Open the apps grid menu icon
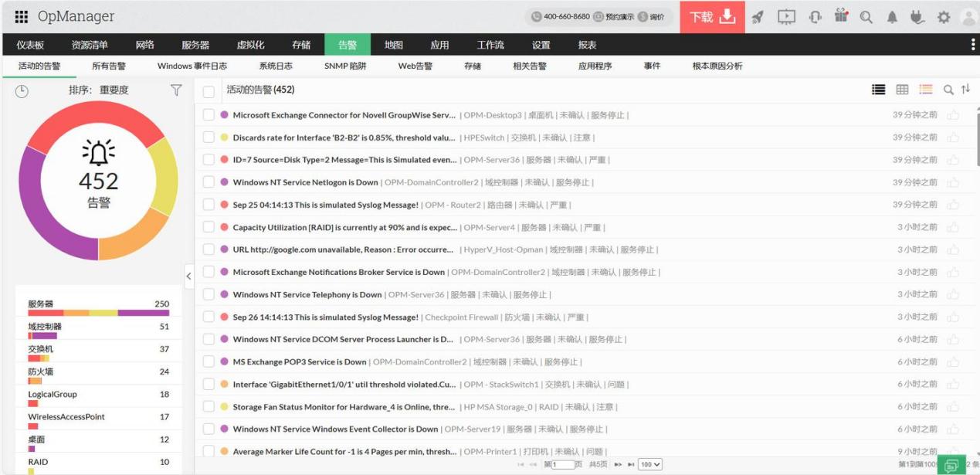 coord(21,17)
